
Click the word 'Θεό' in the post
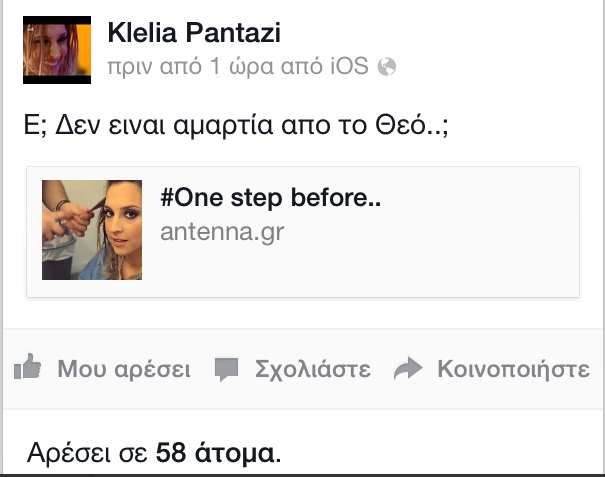[x=400, y=125]
